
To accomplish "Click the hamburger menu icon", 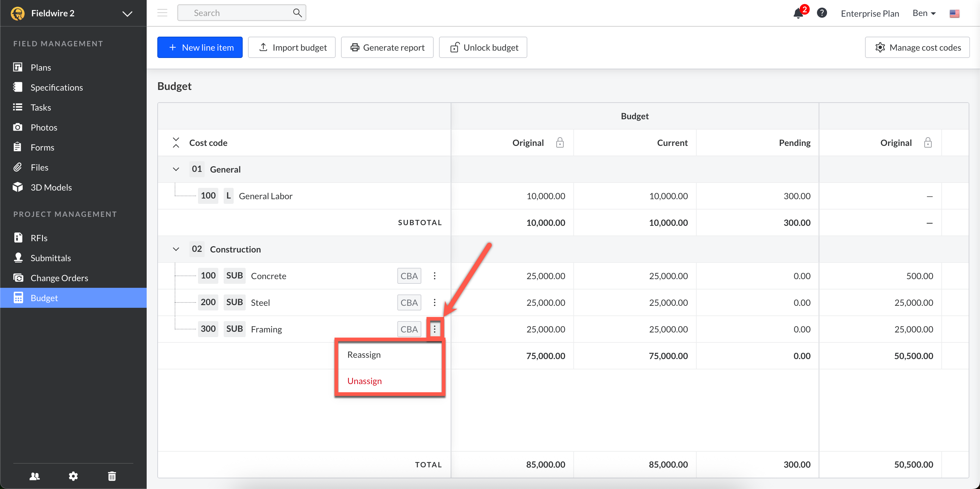I will point(162,13).
